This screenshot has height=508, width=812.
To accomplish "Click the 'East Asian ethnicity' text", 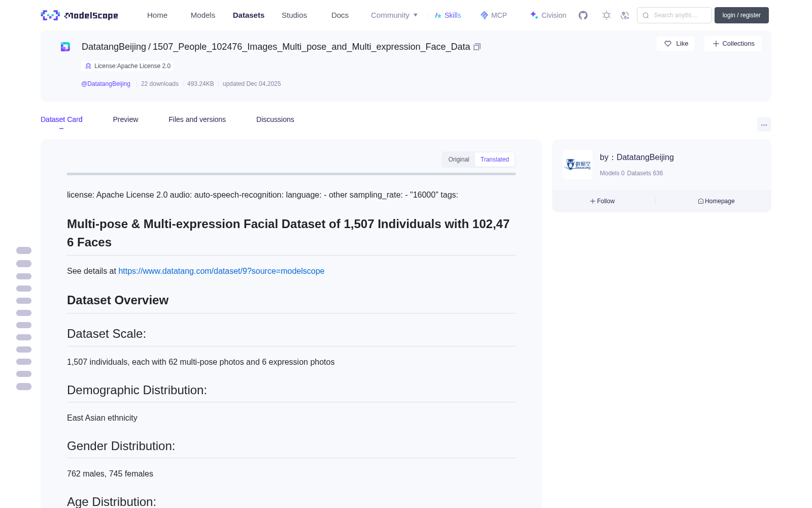I will [102, 418].
